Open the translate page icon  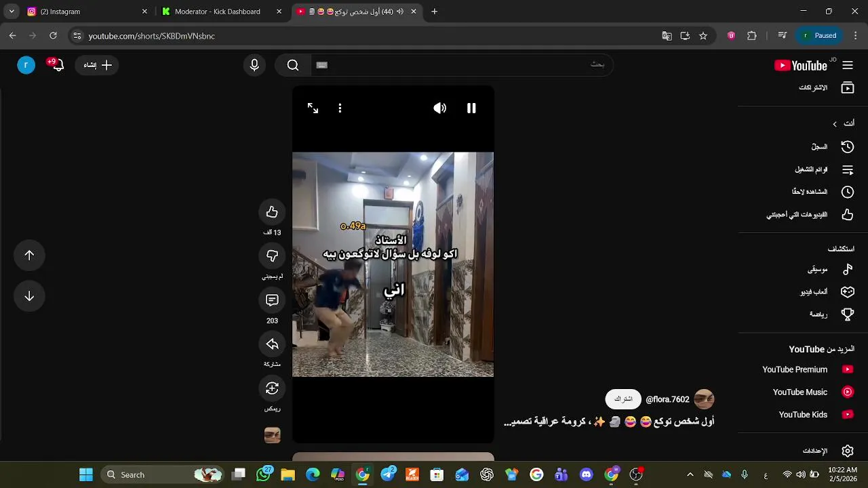tap(667, 36)
